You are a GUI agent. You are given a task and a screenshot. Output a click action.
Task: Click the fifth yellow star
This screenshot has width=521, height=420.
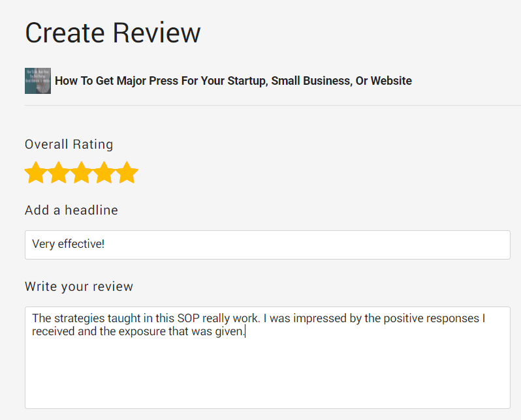pyautogui.click(x=127, y=172)
